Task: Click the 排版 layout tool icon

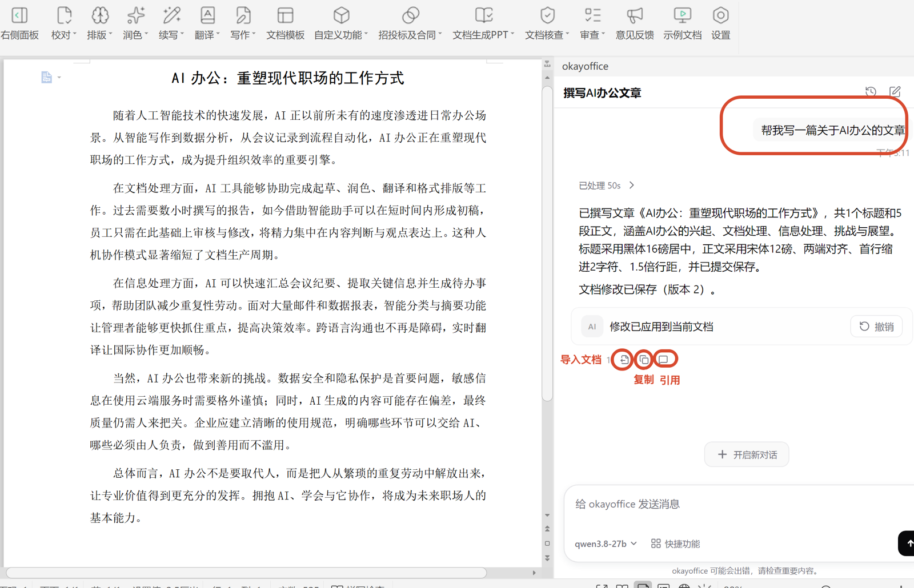Action: point(100,15)
